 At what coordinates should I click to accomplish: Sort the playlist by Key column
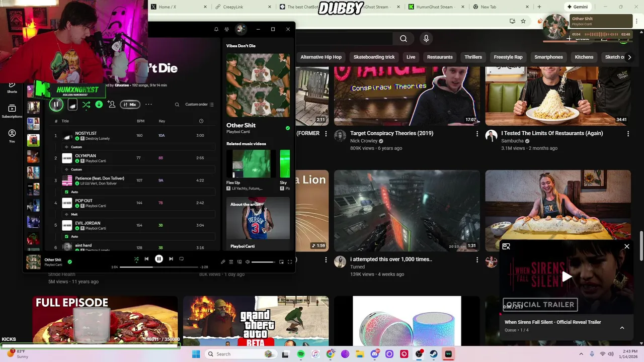(x=162, y=121)
